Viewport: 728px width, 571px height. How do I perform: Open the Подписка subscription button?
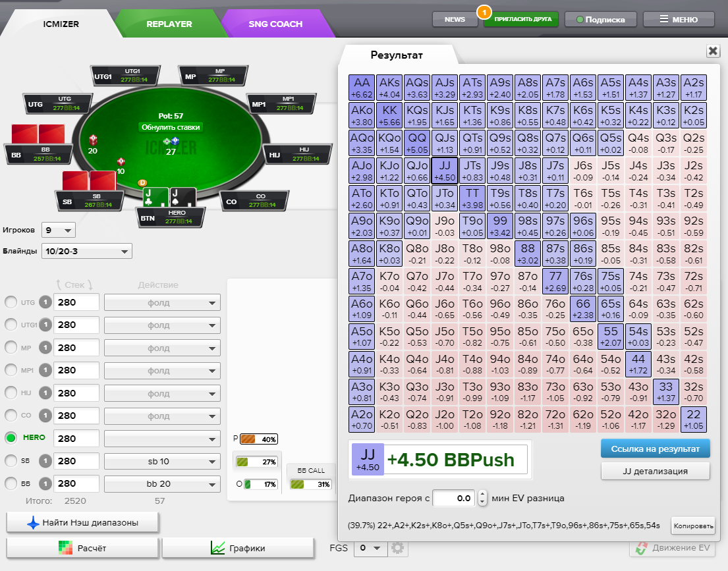600,20
